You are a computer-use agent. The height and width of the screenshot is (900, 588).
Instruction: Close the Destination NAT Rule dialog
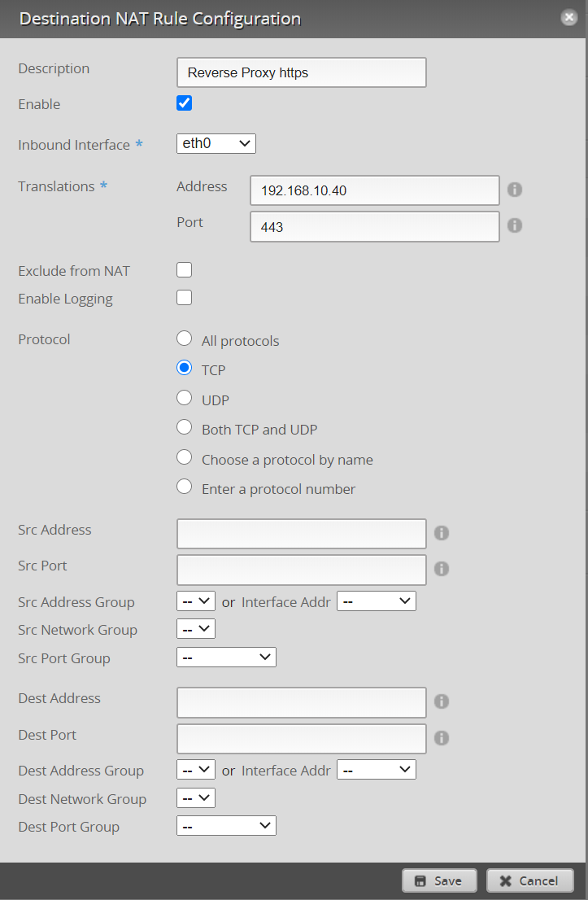569,17
